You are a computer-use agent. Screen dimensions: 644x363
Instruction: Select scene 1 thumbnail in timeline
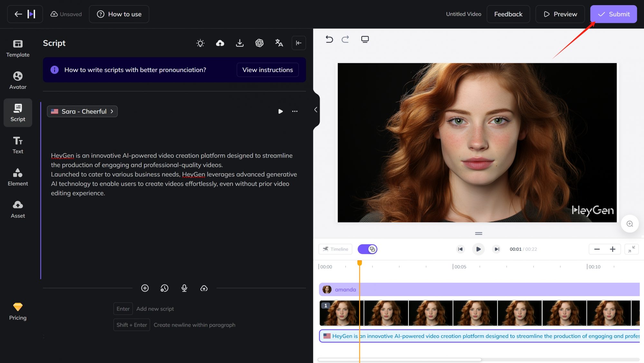click(341, 313)
